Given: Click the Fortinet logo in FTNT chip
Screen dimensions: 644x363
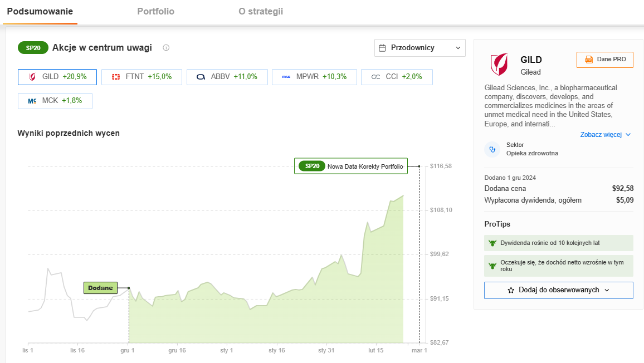Looking at the screenshot, I should [116, 77].
